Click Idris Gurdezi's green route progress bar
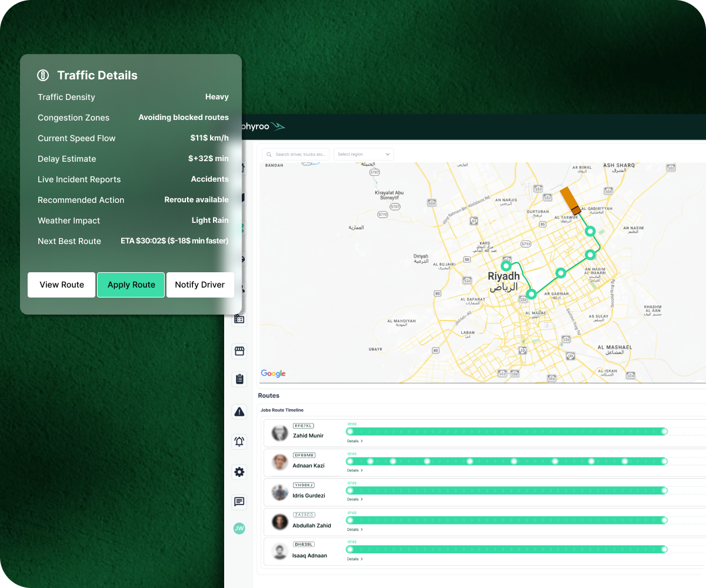 click(x=507, y=490)
